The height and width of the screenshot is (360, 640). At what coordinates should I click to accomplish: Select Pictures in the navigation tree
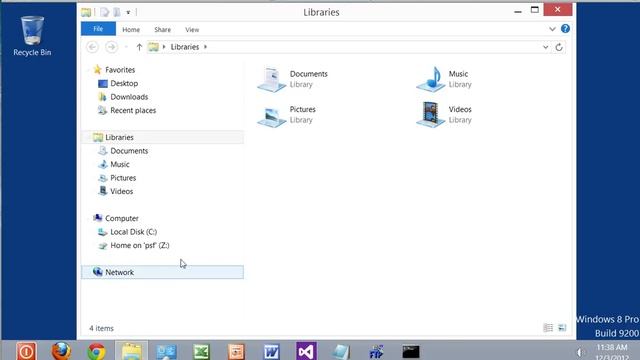click(123, 178)
